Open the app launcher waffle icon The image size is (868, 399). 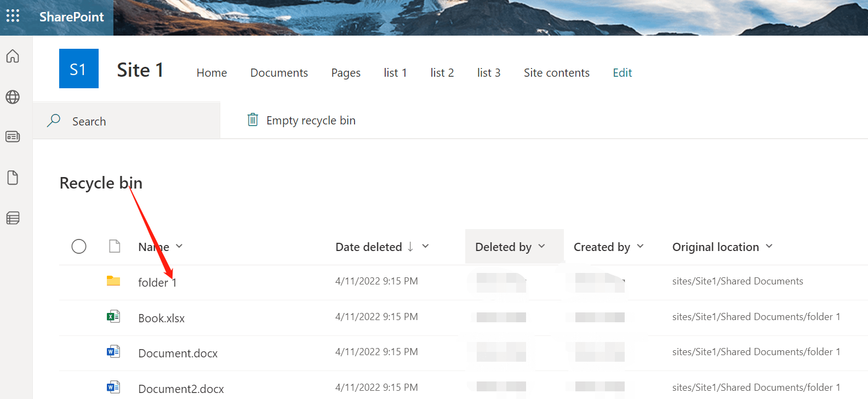pyautogui.click(x=13, y=16)
